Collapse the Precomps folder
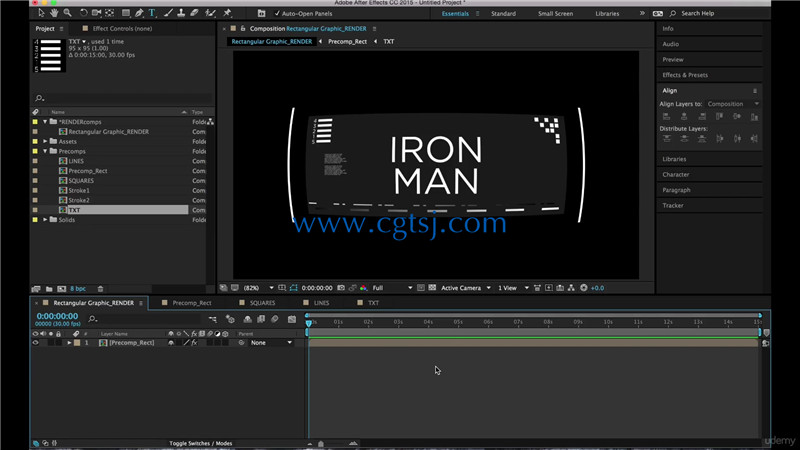 pos(45,152)
